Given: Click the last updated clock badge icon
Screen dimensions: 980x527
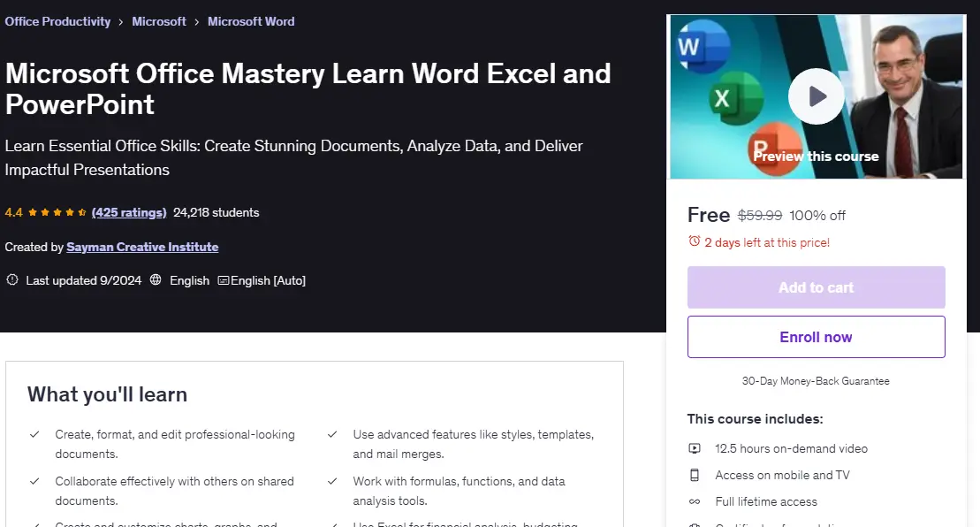Looking at the screenshot, I should click(11, 280).
